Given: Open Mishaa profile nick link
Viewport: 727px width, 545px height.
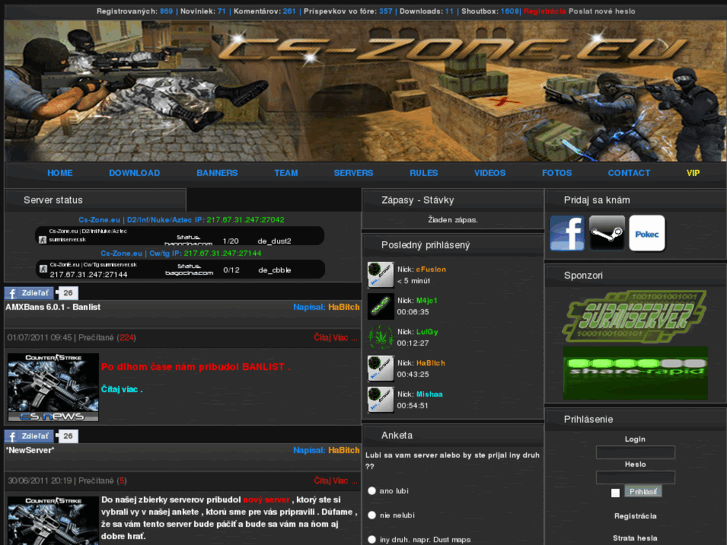Looking at the screenshot, I should pos(429,394).
